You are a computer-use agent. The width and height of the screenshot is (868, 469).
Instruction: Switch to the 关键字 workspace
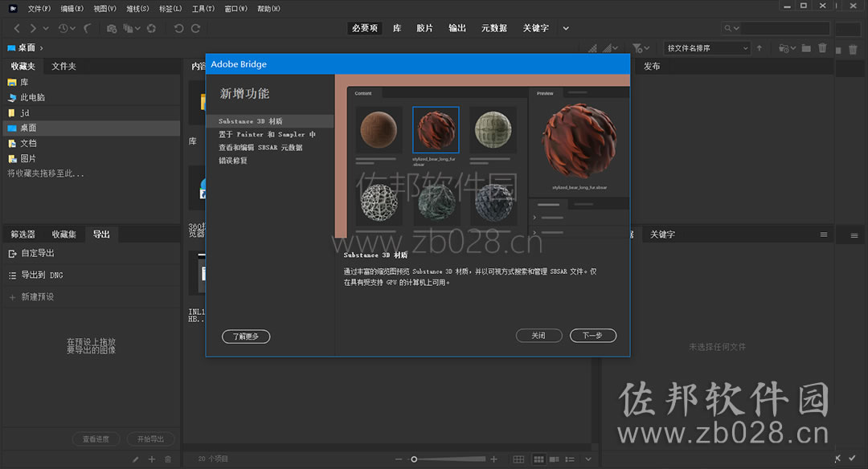pos(536,28)
